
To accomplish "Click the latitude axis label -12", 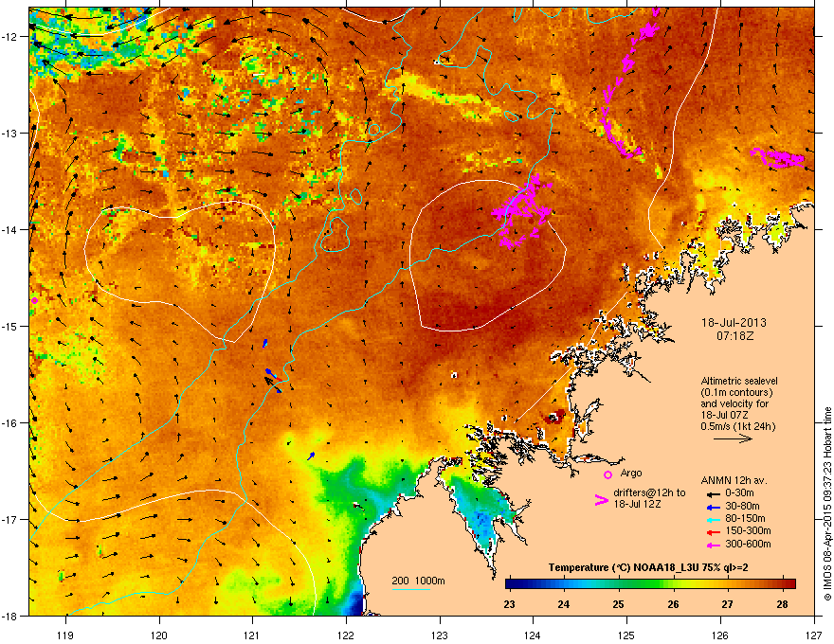I will click(x=9, y=37).
